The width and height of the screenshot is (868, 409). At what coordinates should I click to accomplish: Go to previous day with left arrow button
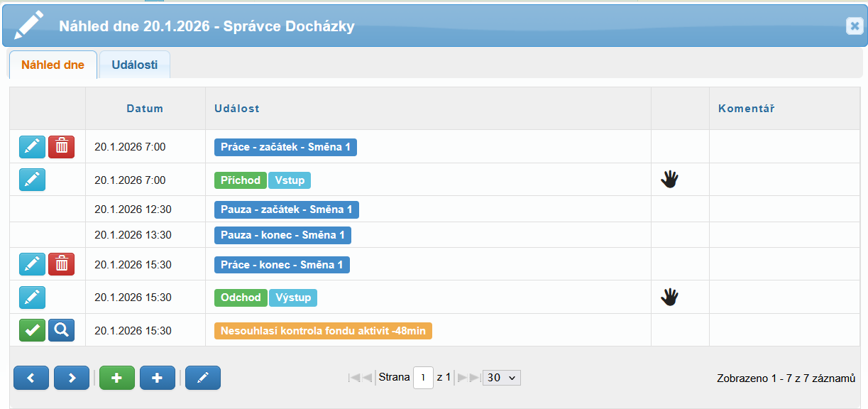31,378
